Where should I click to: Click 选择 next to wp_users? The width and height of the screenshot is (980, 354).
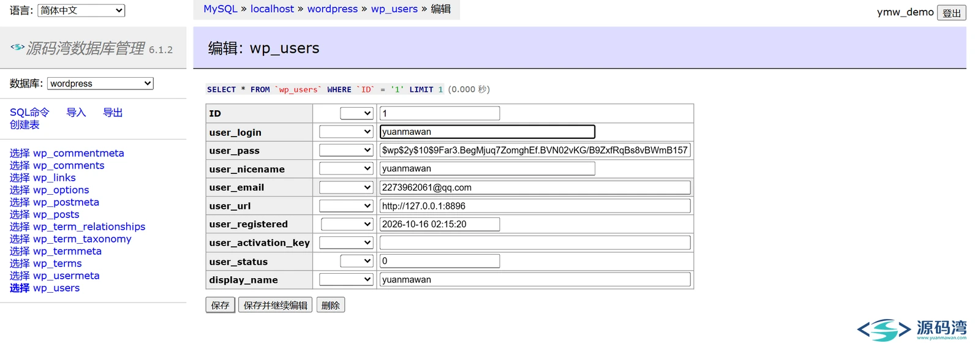pos(20,288)
